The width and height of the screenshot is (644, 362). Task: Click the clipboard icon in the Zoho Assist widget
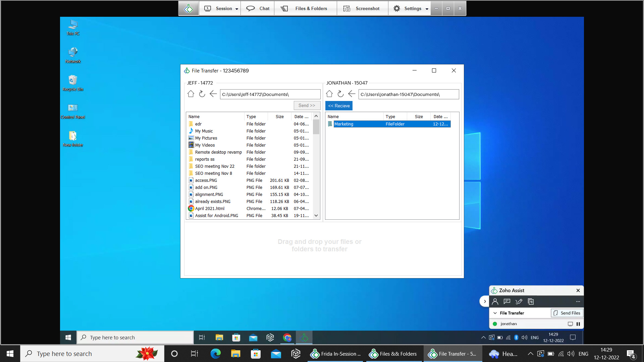(531, 301)
